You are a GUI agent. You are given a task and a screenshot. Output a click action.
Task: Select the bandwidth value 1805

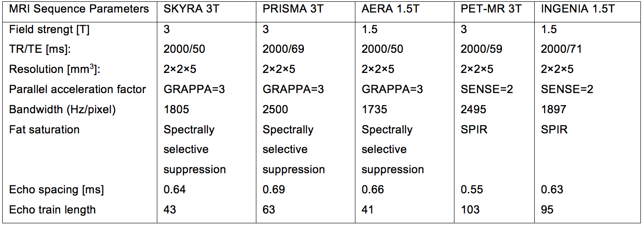pos(176,110)
